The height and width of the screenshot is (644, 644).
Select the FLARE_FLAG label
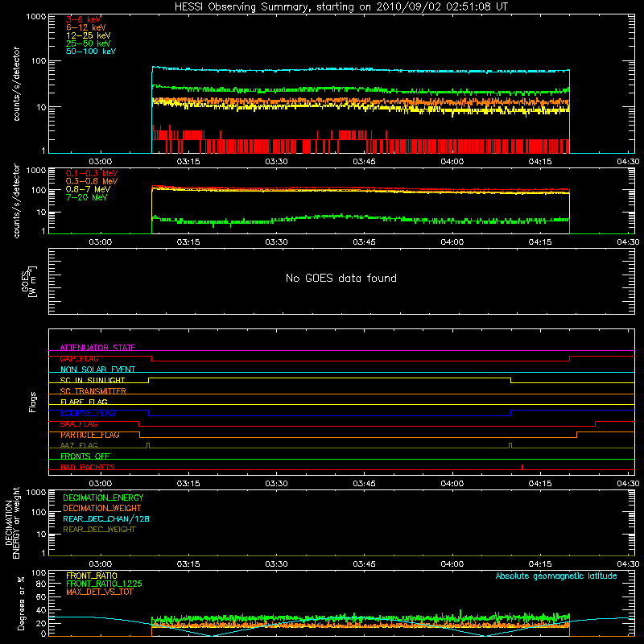pos(84,402)
